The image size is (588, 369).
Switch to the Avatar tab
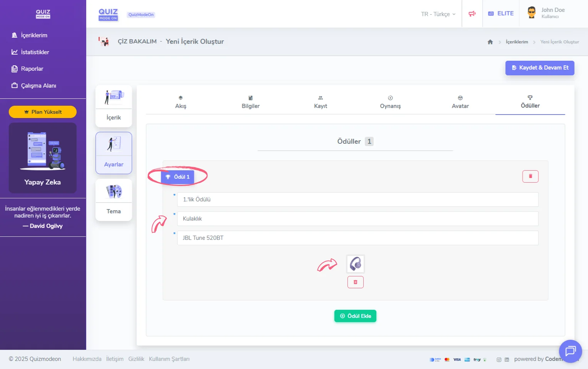click(x=460, y=103)
